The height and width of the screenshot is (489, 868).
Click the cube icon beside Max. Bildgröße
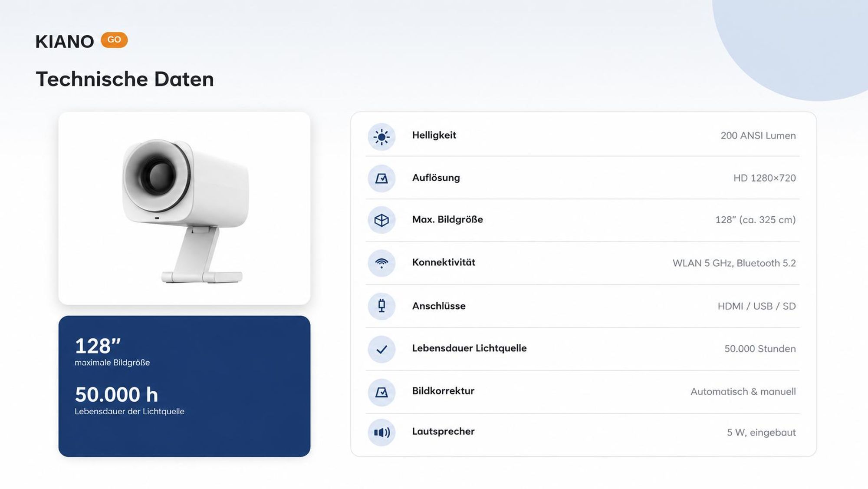pos(381,220)
